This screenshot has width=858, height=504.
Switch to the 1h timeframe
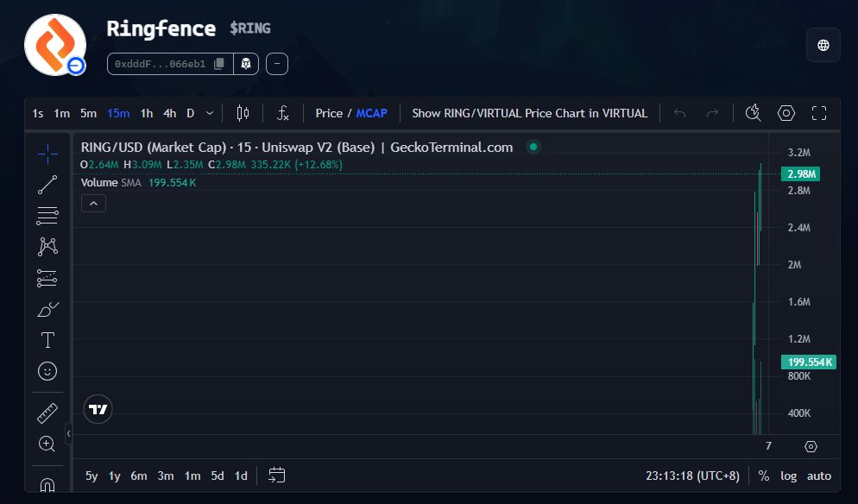coord(146,113)
